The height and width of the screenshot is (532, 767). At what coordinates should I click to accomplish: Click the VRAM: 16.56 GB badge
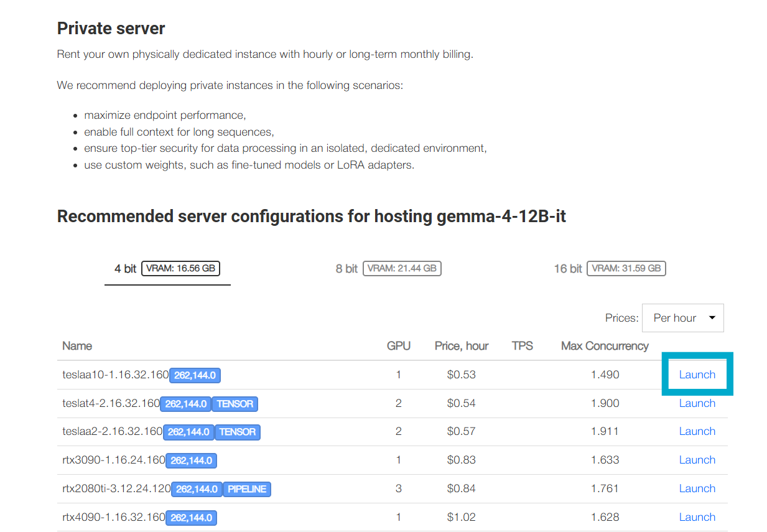181,268
